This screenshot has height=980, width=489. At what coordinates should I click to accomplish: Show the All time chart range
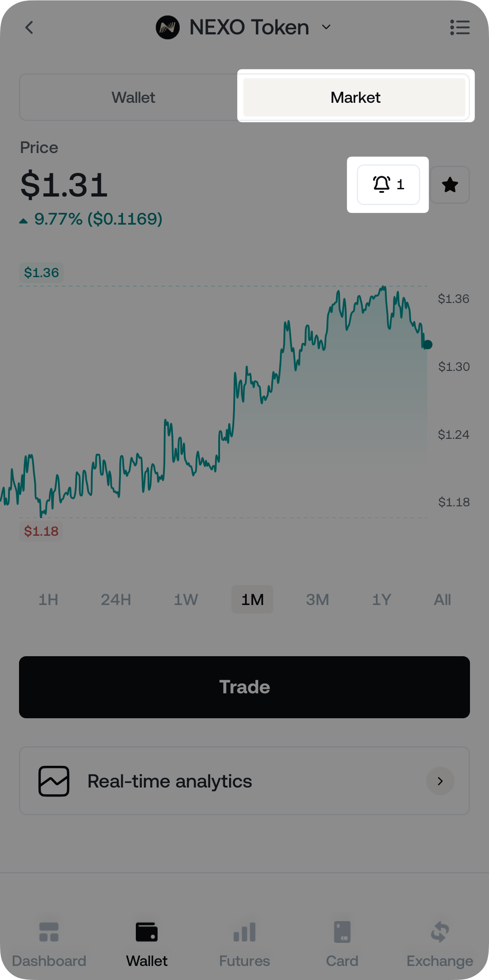442,600
